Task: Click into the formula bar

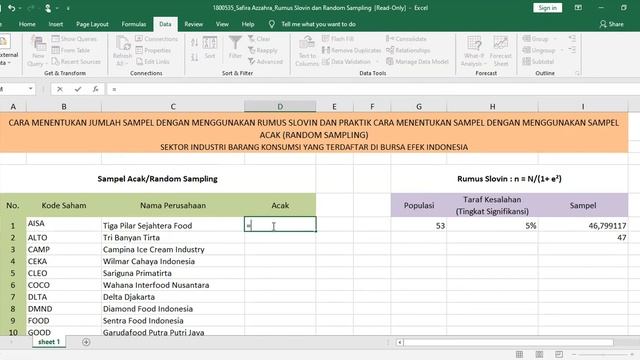Action: point(373,89)
